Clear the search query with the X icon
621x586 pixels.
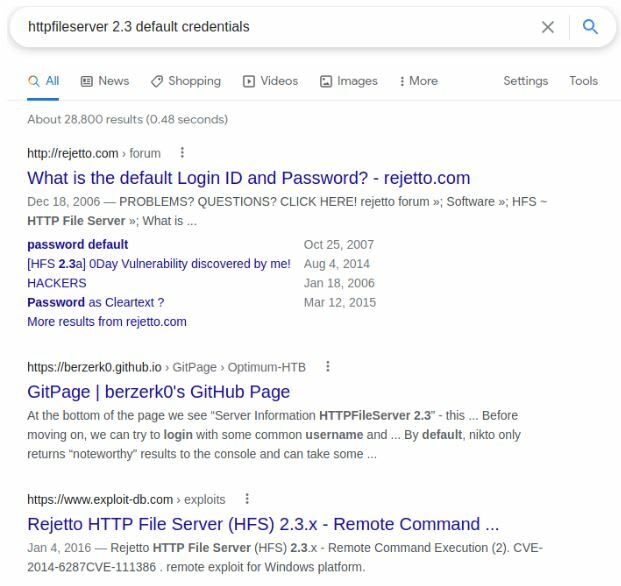coord(548,27)
